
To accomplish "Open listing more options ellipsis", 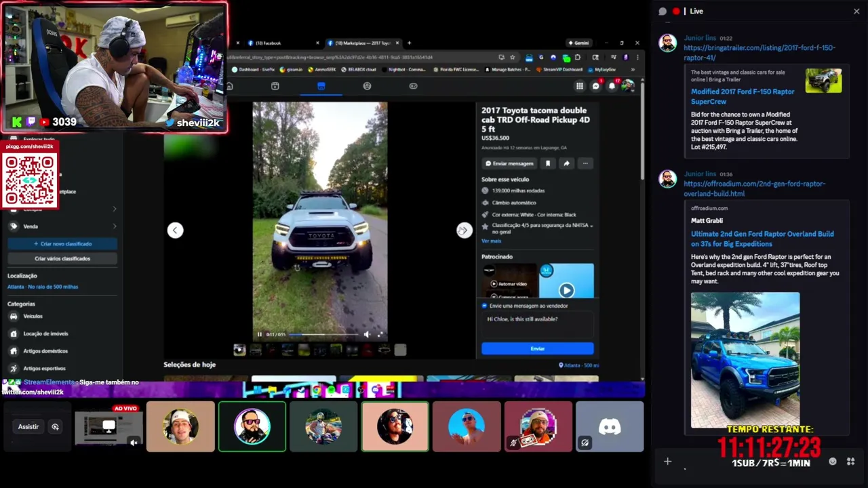I will pos(585,163).
